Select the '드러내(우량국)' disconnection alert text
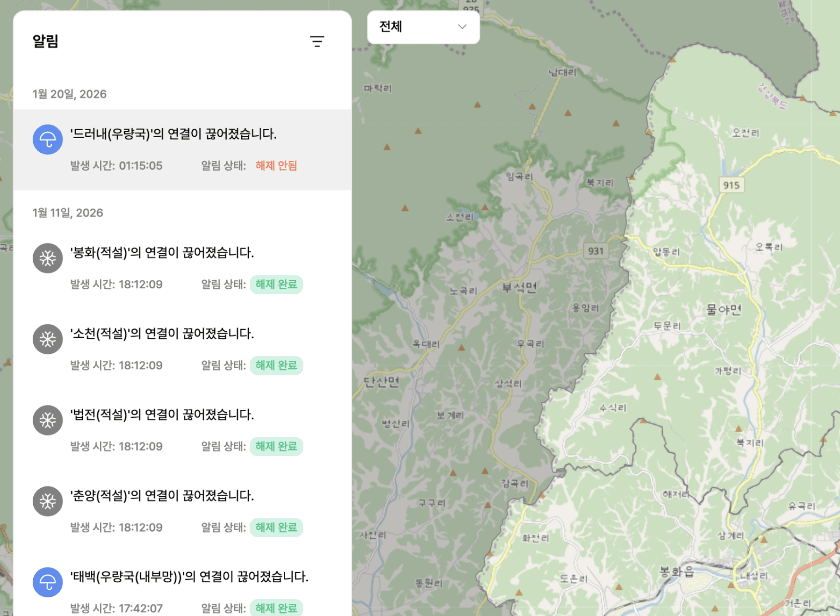Screen dimensions: 840x616 (x=173, y=134)
